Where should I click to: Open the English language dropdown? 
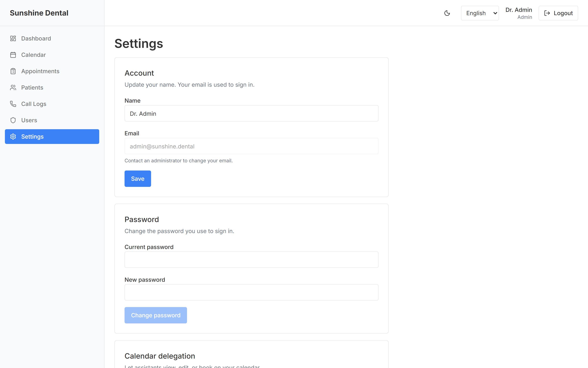pos(480,13)
